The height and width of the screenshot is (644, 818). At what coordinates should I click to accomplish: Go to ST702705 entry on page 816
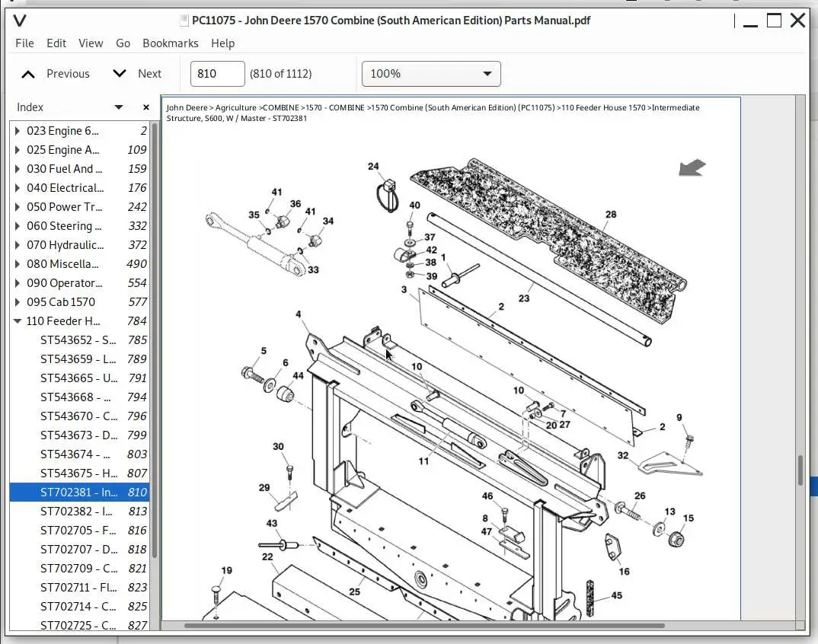79,531
